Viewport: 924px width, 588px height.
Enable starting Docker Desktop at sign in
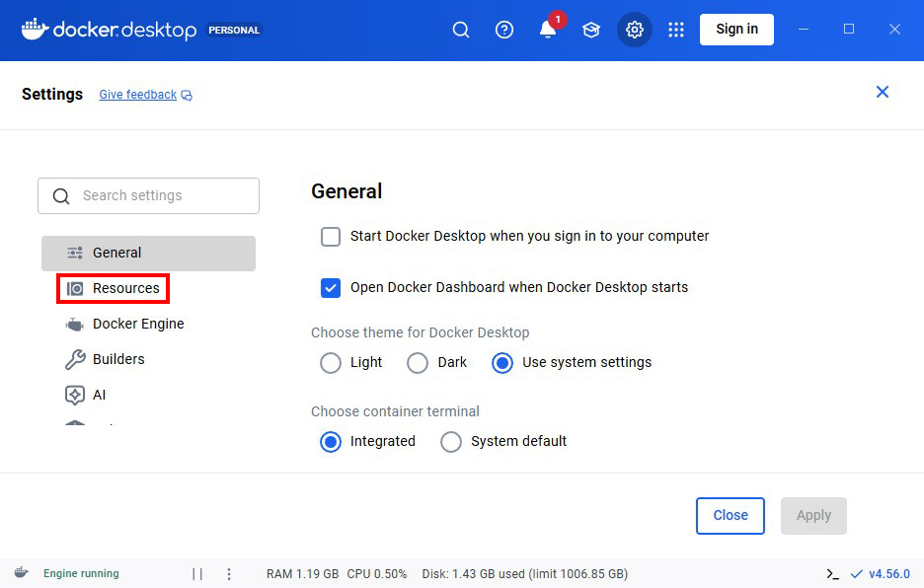click(331, 237)
